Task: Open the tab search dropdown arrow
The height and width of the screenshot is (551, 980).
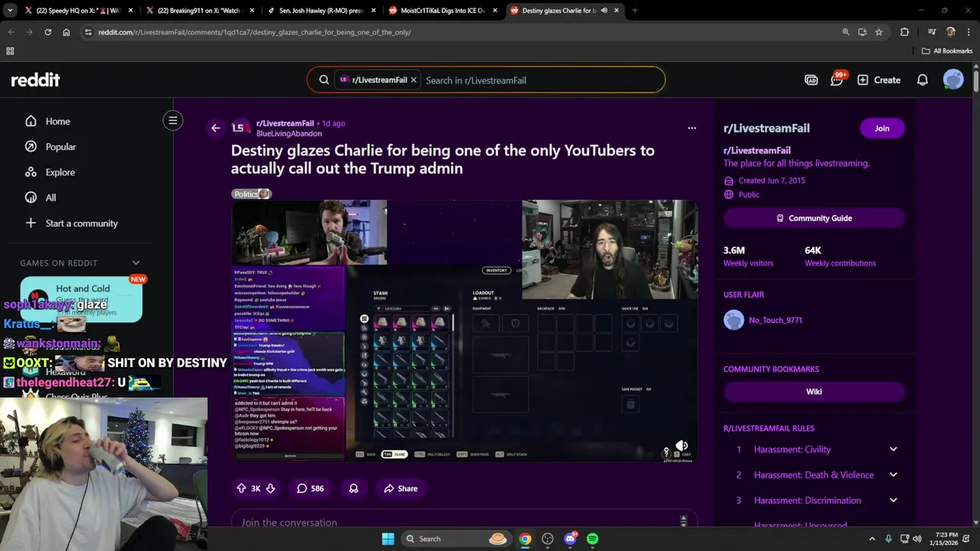Action: [x=10, y=11]
